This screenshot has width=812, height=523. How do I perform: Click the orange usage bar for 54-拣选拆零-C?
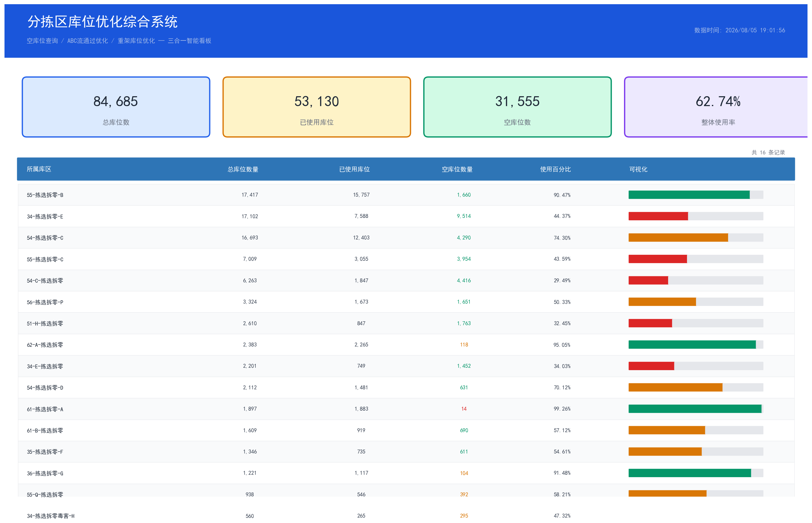(x=678, y=237)
